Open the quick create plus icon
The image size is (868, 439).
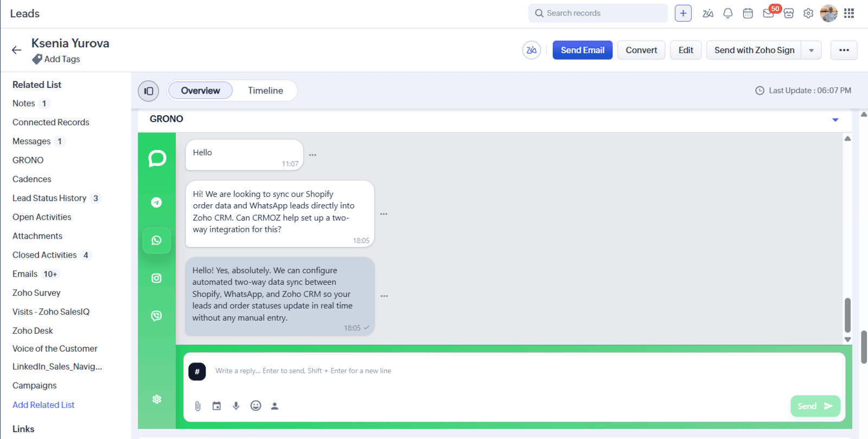[x=683, y=13]
